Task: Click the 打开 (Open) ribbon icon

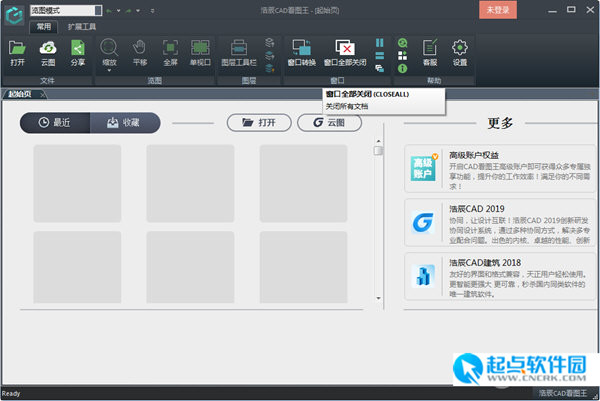Action: [x=18, y=52]
